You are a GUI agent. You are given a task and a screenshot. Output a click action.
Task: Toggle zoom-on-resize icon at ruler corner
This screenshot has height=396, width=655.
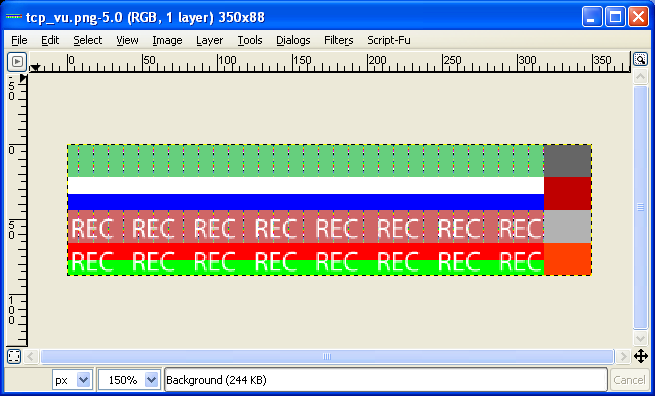pyautogui.click(x=640, y=59)
